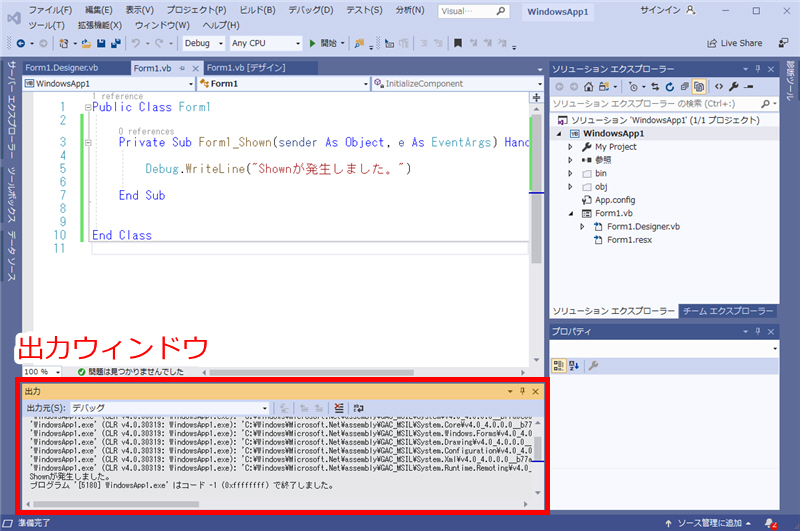The width and height of the screenshot is (800, 531).
Task: Sort properties alphabetically in the Properties panel
Action: (574, 365)
